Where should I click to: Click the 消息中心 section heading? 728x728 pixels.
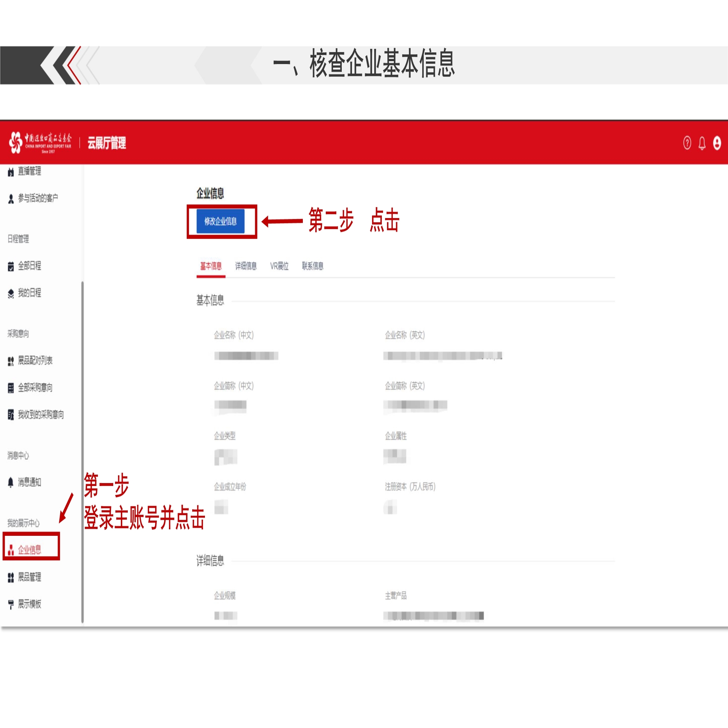[x=19, y=456]
